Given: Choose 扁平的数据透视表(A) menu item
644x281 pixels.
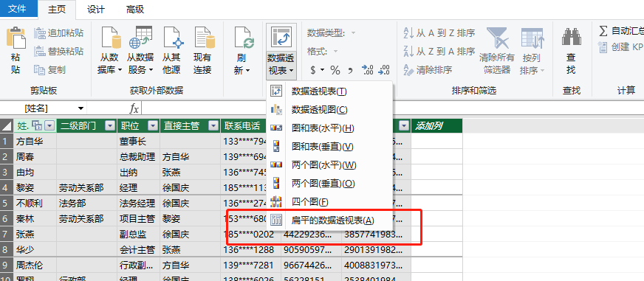Looking at the screenshot, I should point(330,221).
